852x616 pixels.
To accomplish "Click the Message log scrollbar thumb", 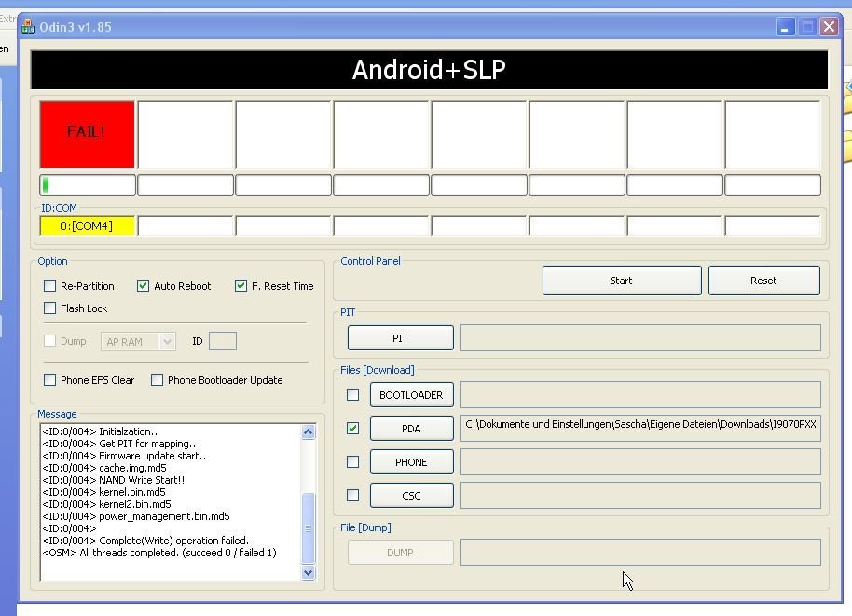I will coord(309,528).
